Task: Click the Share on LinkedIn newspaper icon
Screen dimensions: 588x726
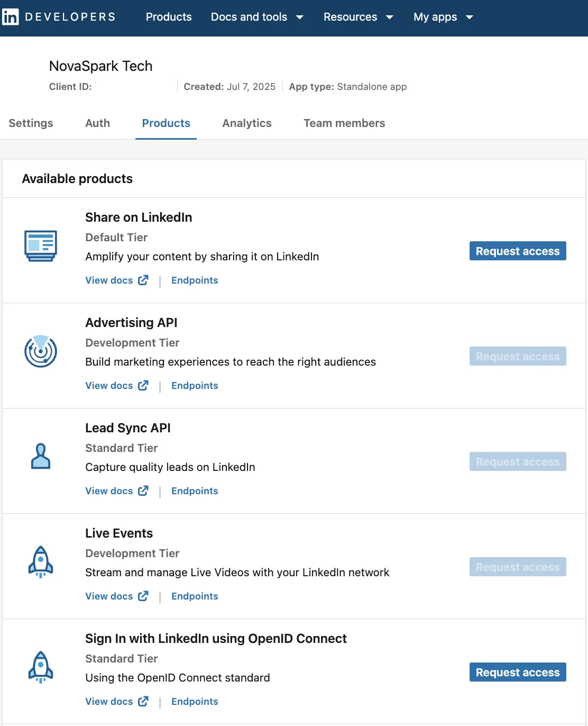Action: [x=41, y=246]
